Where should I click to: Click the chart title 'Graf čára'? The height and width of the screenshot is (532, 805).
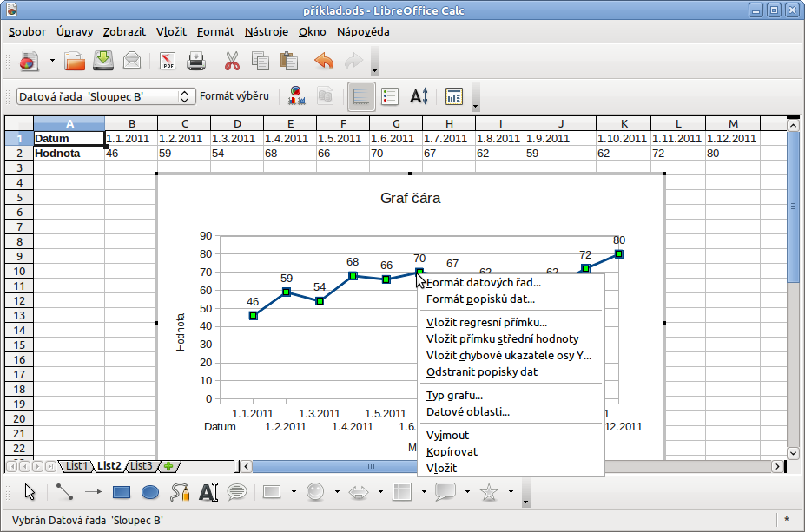(410, 199)
